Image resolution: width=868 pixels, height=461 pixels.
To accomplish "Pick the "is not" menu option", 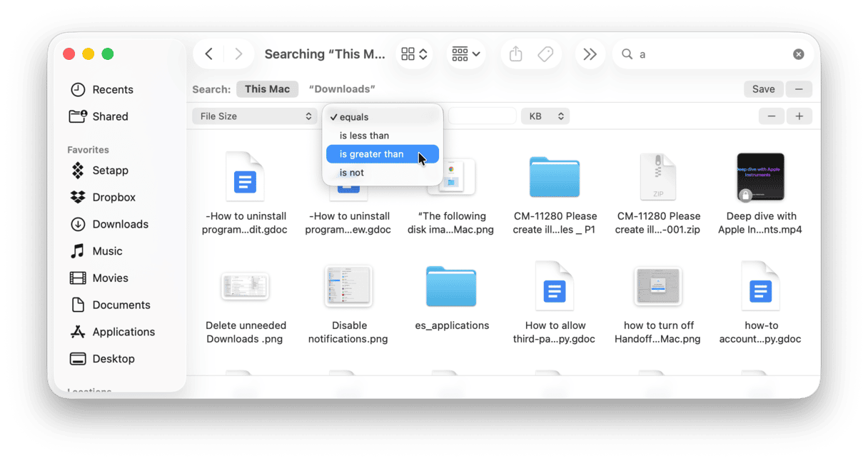I will click(352, 173).
